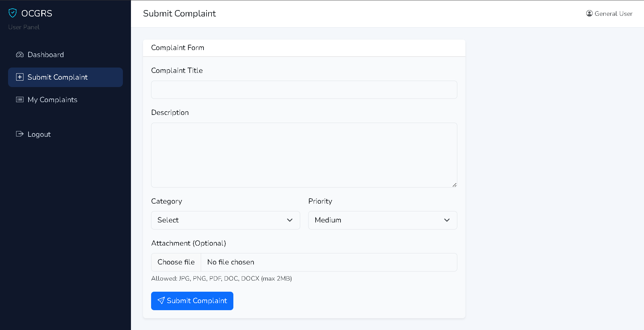Click the 'Description' field label
This screenshot has height=330, width=644.
click(x=170, y=113)
